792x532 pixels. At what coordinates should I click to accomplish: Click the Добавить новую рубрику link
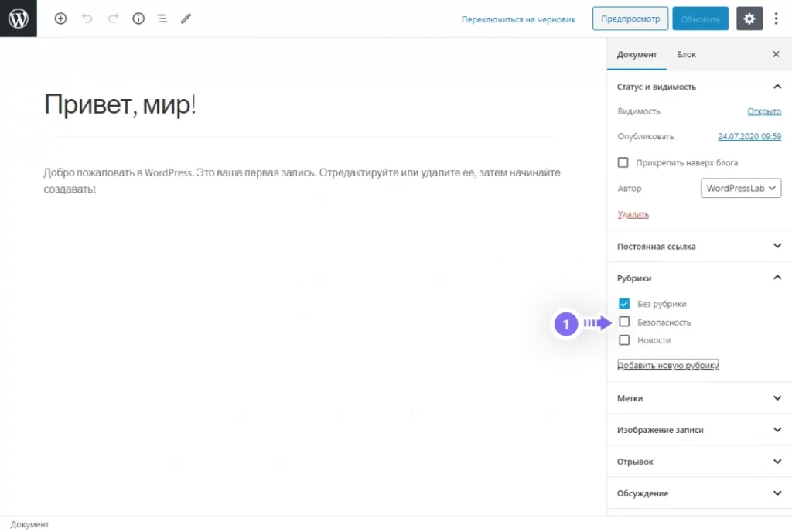point(667,364)
